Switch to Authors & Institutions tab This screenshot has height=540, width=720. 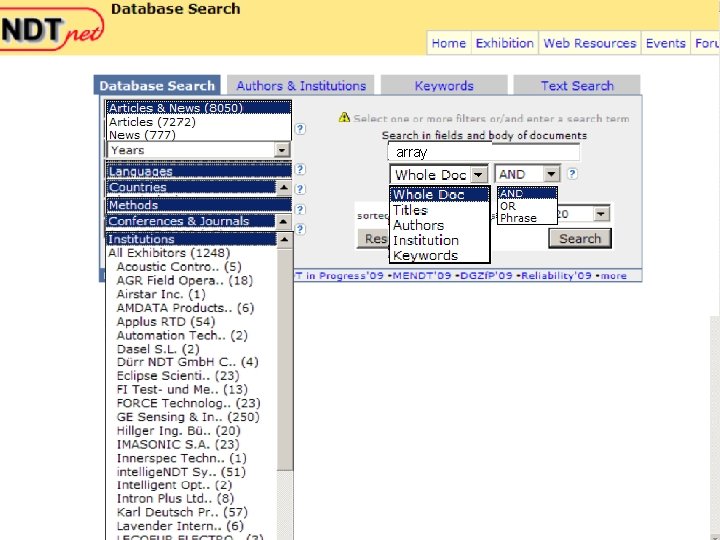coord(301,86)
